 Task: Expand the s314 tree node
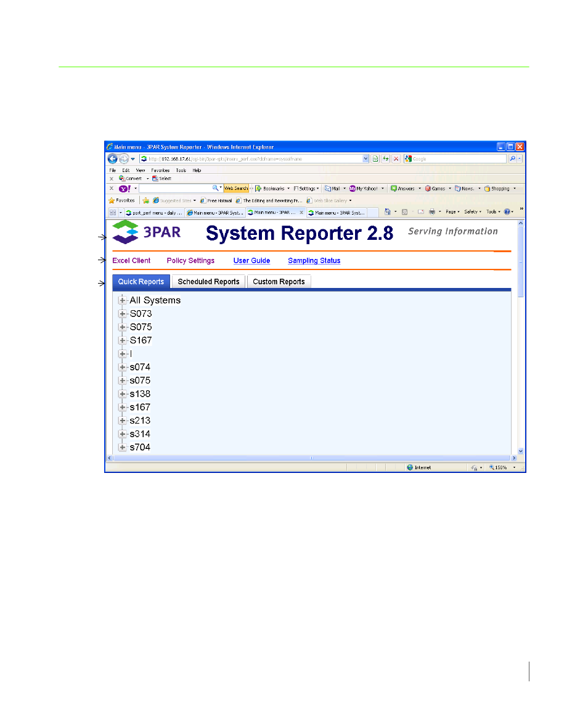122,433
